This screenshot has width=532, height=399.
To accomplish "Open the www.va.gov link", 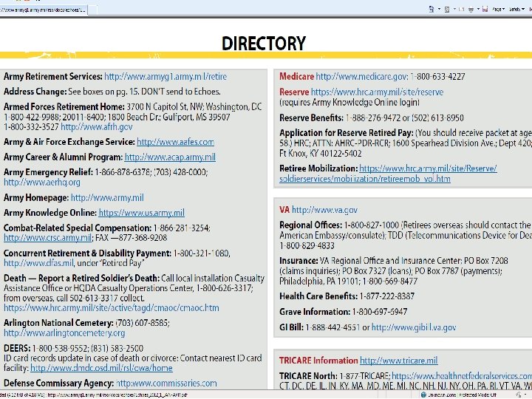I will tap(324, 210).
